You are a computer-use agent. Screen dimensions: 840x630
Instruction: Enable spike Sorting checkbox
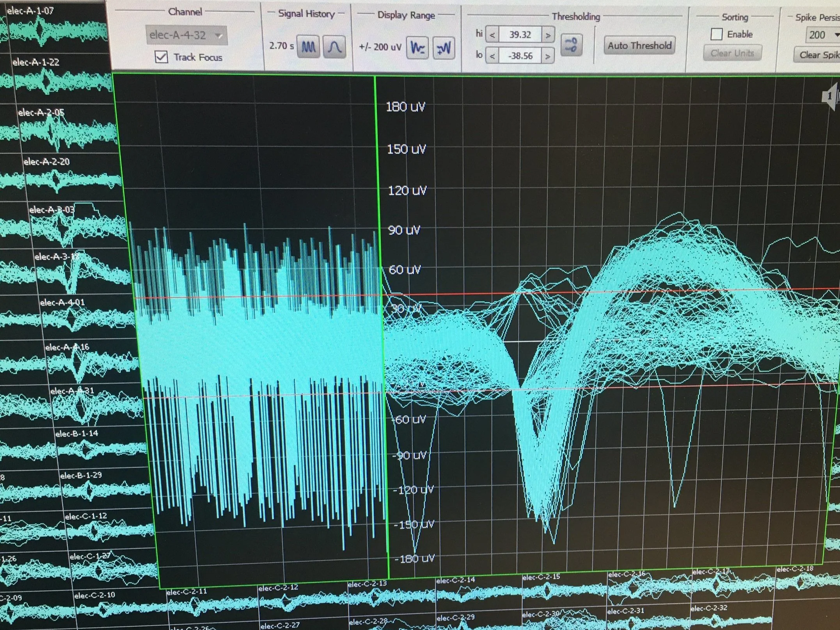pos(716,34)
